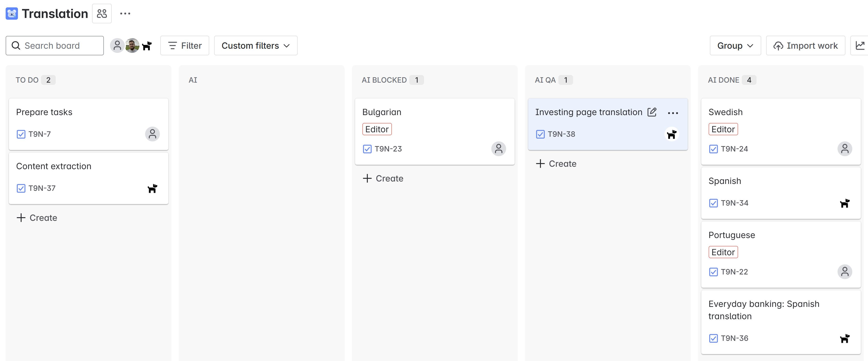Click the user avatar in the filter bar
Image resolution: width=868 pixels, height=361 pixels.
[117, 45]
